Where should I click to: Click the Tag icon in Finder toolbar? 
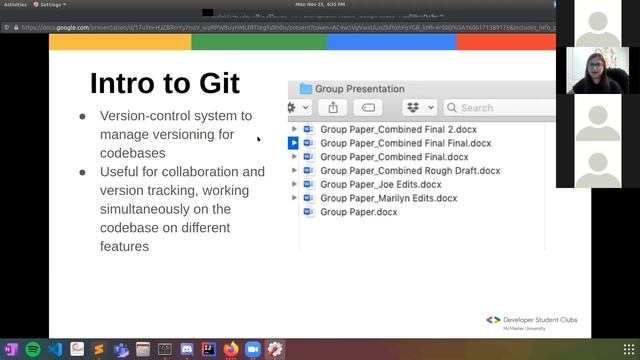[x=368, y=108]
